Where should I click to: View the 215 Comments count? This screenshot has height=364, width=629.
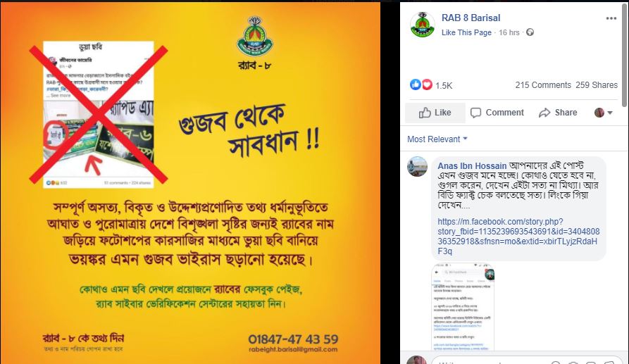pyautogui.click(x=543, y=85)
